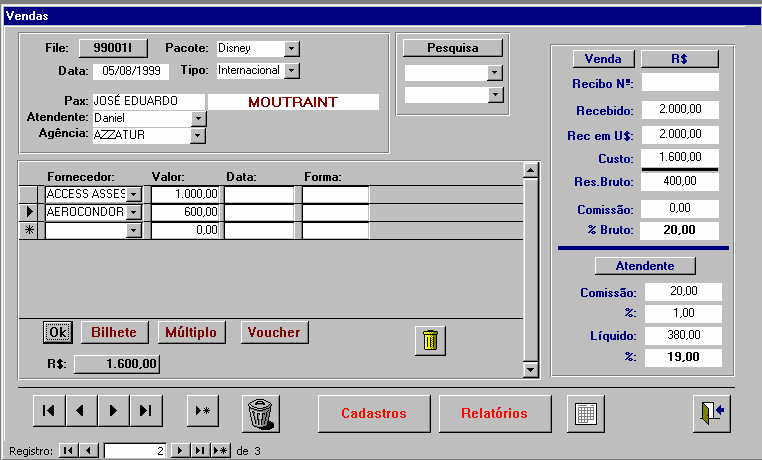The image size is (762, 460).
Task: Click the surname field MOUTRAINT
Action: (x=294, y=102)
